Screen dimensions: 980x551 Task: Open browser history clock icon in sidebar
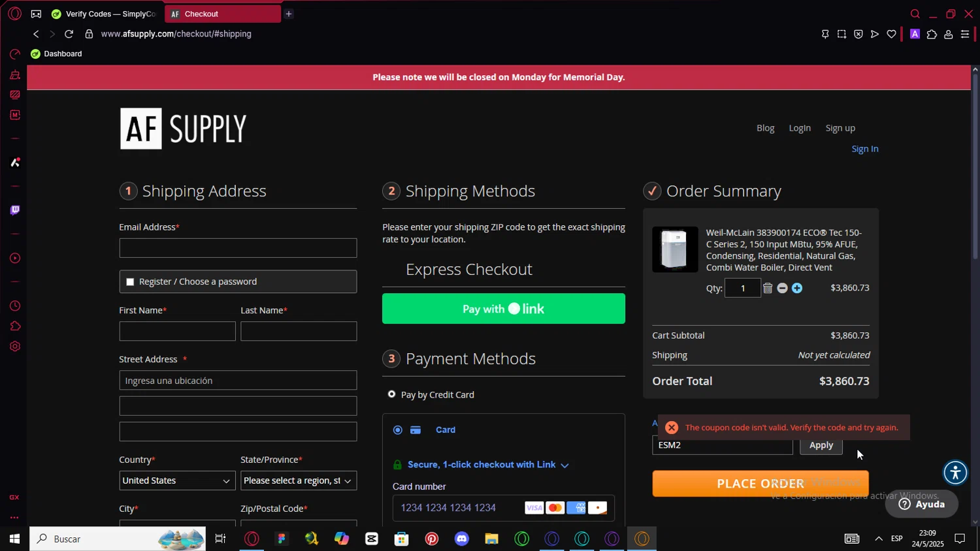point(14,306)
